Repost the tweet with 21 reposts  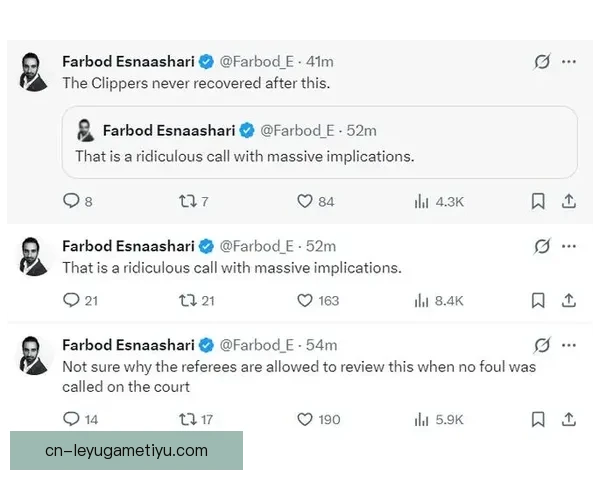coord(186,300)
